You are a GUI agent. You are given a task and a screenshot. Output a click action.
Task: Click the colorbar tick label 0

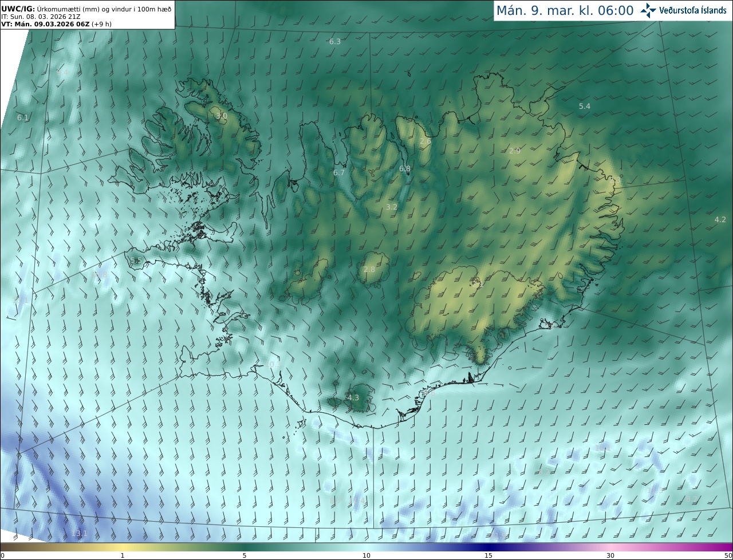[2, 555]
